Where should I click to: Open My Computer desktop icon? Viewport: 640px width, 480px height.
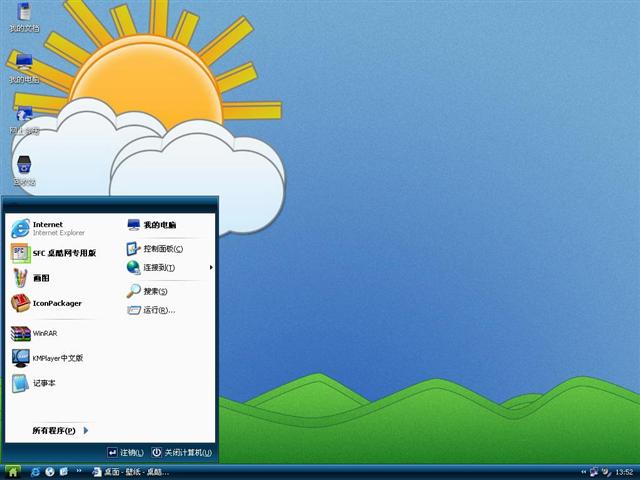(x=24, y=68)
